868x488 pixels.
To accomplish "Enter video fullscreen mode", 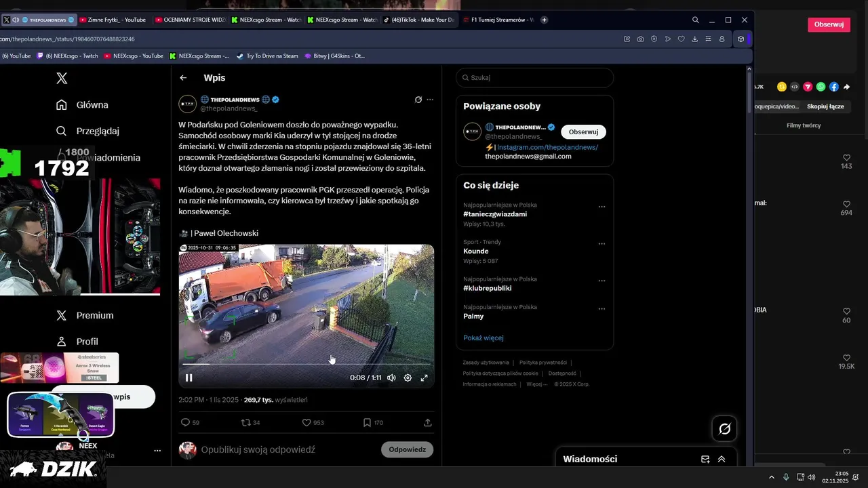I will [425, 378].
